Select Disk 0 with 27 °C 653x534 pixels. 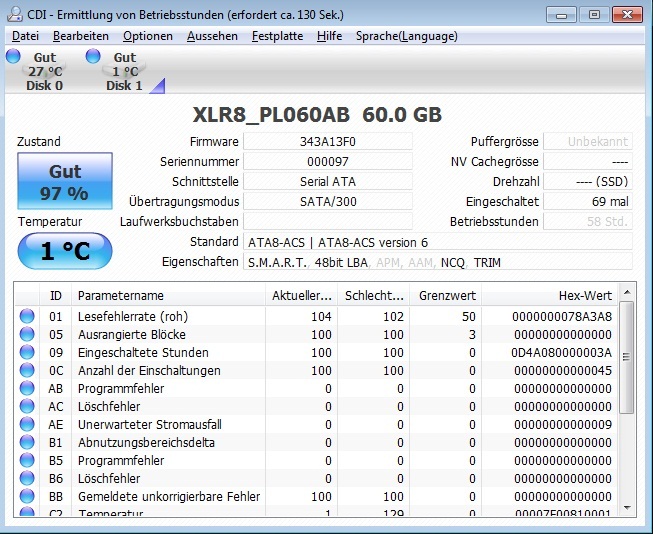(x=37, y=71)
